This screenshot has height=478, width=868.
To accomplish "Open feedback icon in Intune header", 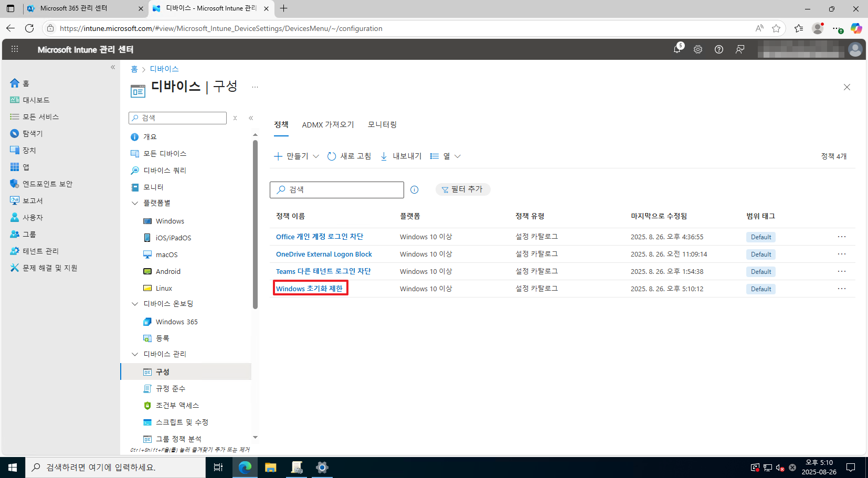I will pyautogui.click(x=740, y=49).
